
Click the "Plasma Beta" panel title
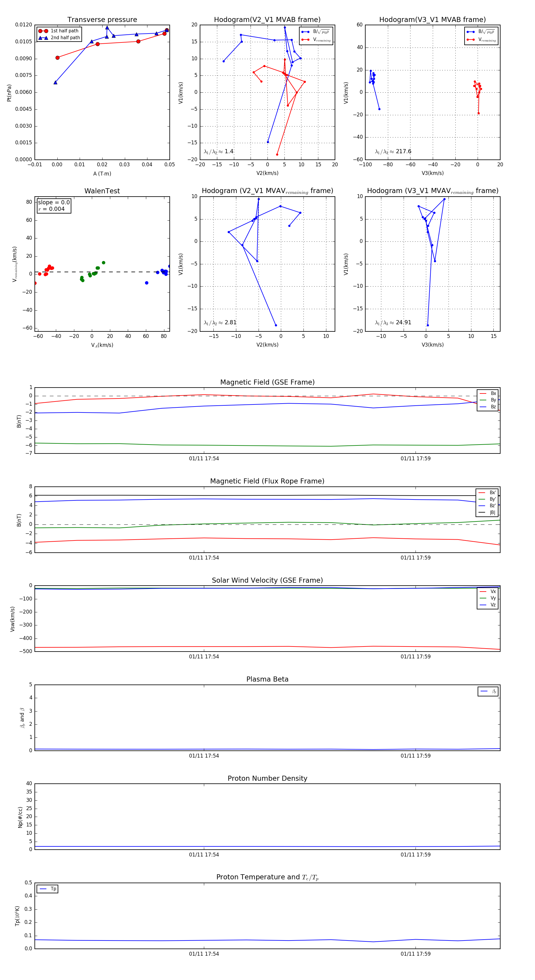click(267, 679)
